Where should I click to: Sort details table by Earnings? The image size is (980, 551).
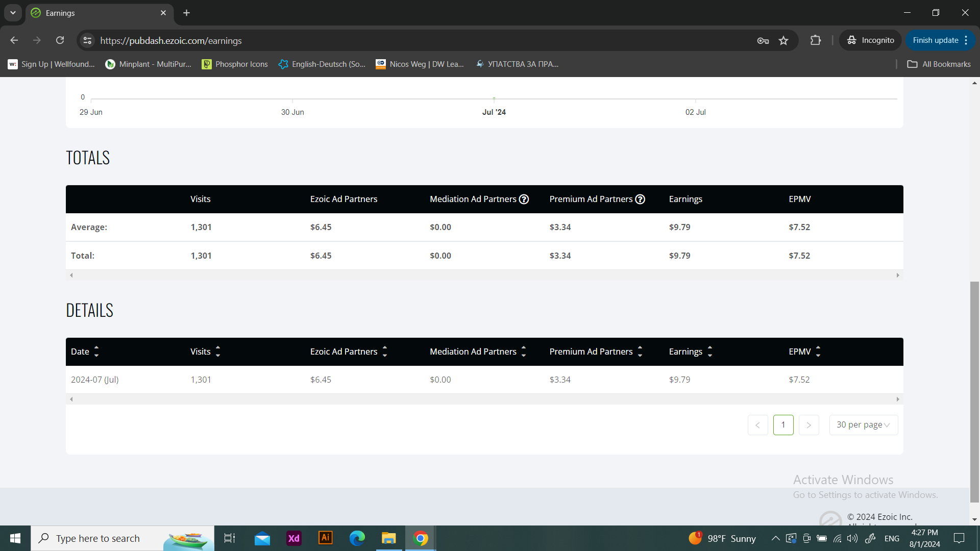[710, 352]
